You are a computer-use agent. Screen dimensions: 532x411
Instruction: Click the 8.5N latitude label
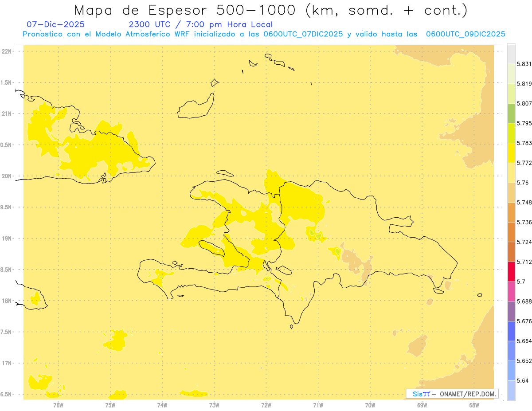pyautogui.click(x=7, y=270)
